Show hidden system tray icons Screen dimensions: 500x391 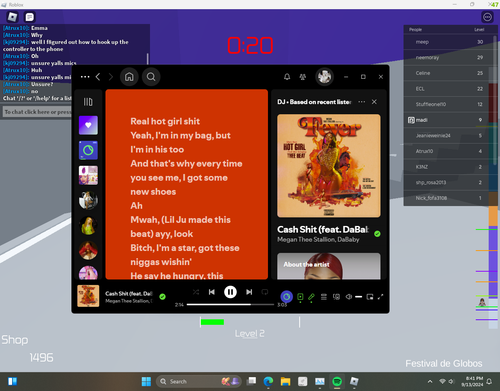(430, 381)
